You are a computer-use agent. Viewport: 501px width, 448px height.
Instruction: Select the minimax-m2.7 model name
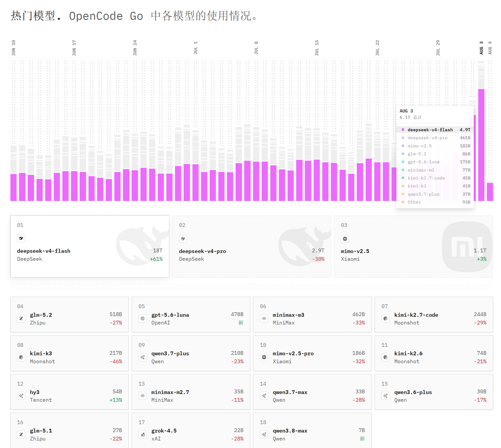click(170, 392)
